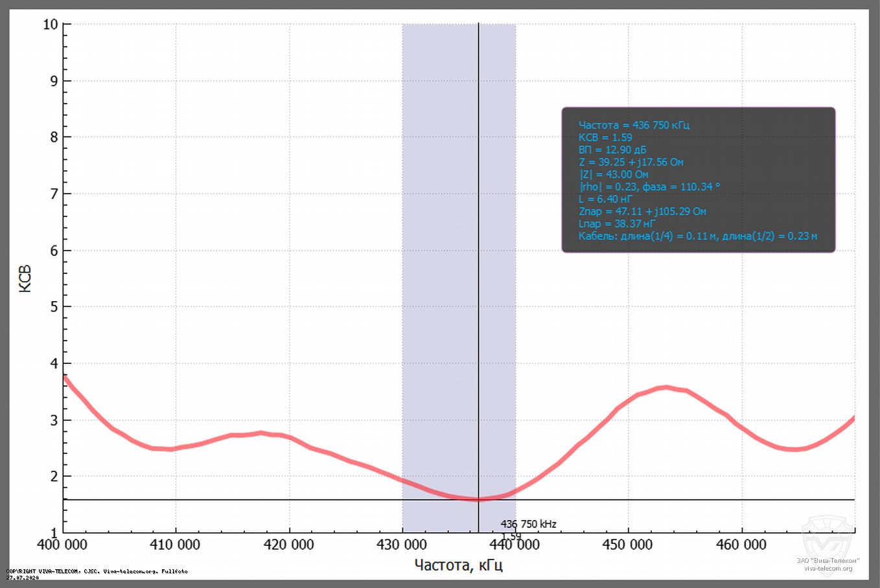
Task: Select the '436 750 kHz' marker label
Action: click(x=528, y=524)
